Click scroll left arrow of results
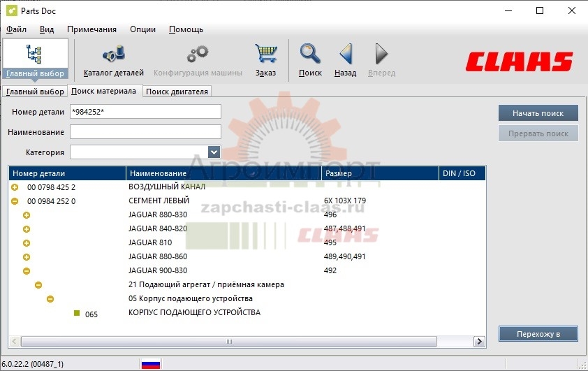 (x=14, y=342)
